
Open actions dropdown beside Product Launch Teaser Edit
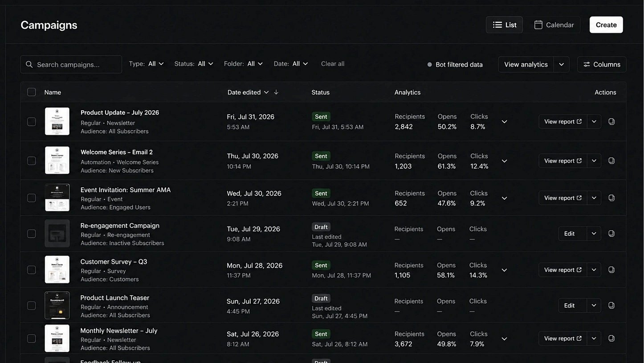tap(594, 305)
